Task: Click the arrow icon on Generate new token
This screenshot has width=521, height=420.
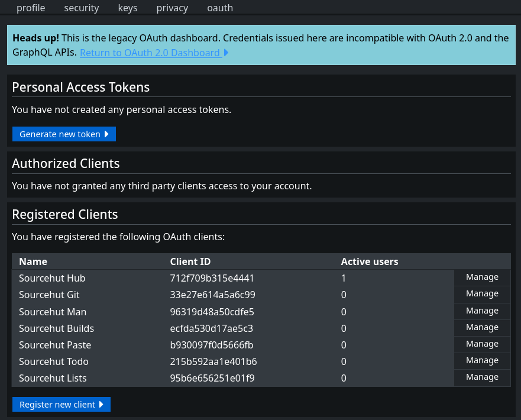Action: click(x=106, y=134)
